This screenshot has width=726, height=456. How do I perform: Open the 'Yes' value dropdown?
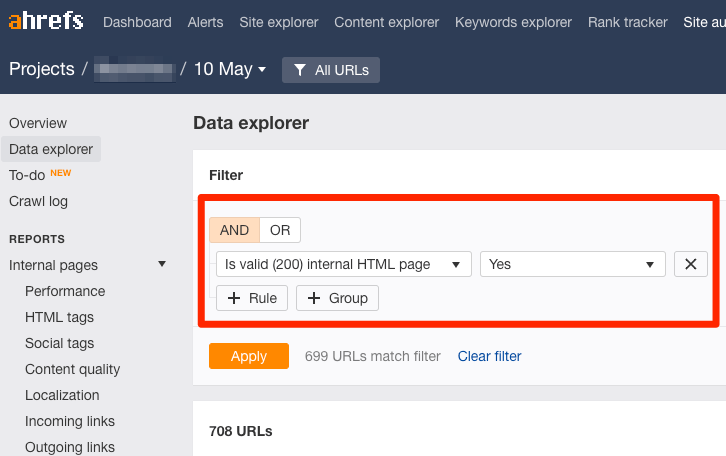[572, 264]
